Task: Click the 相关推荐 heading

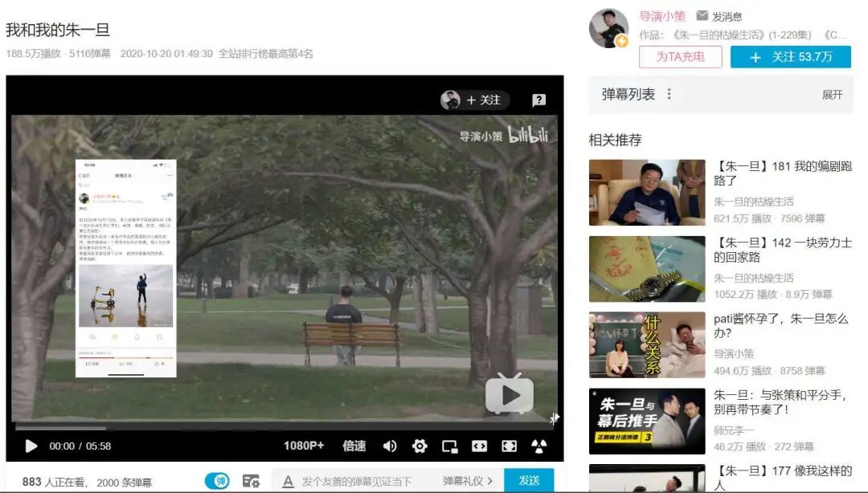Action: (x=615, y=140)
